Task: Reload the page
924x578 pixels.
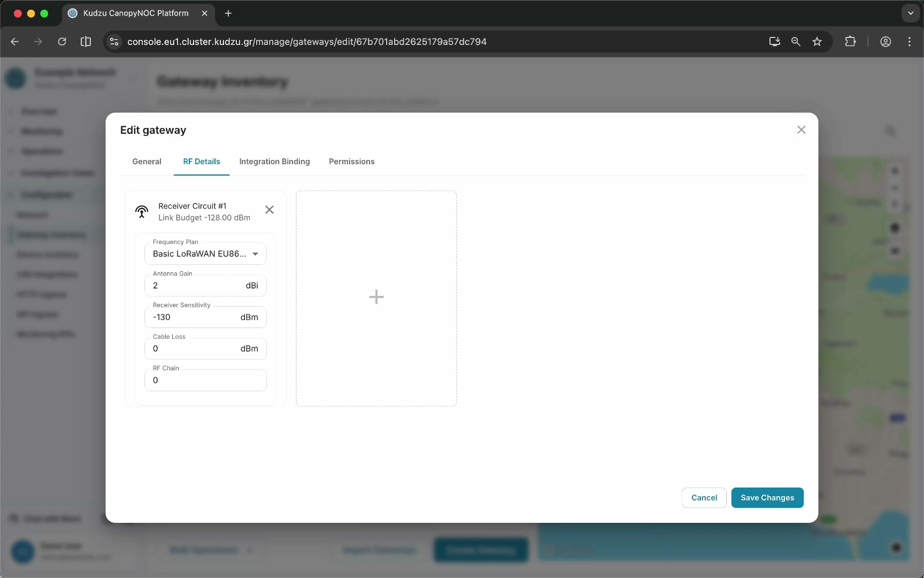Action: (x=62, y=42)
